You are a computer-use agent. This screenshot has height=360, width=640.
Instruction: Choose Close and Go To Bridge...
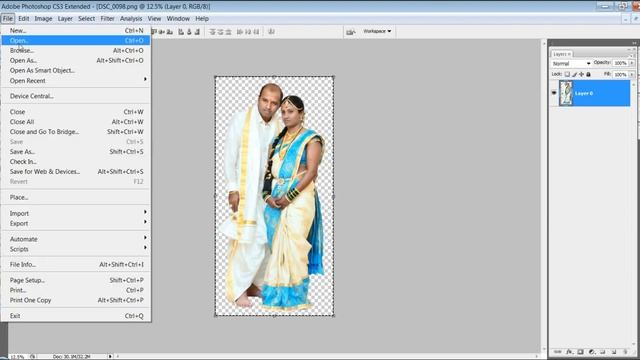76,132
